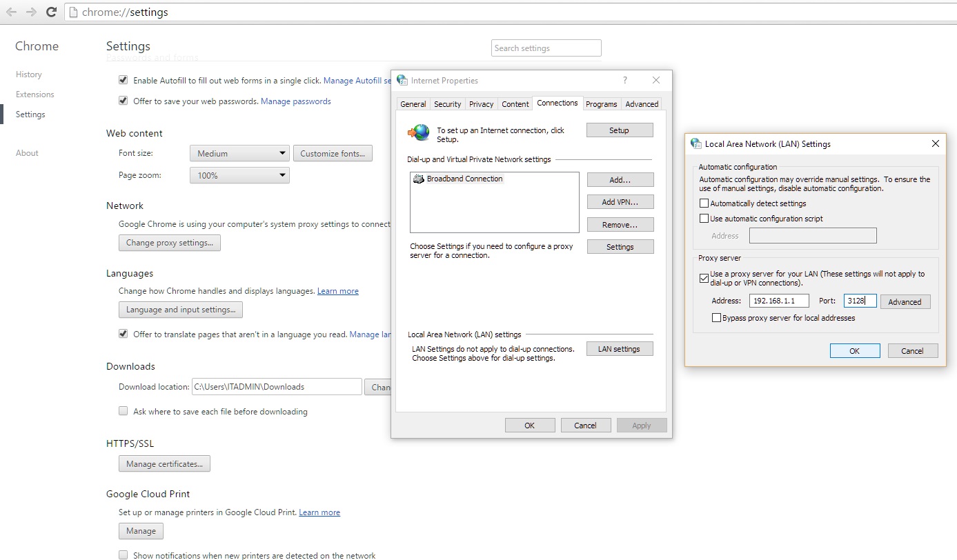Click the chrome://settings address bar

coord(511,12)
